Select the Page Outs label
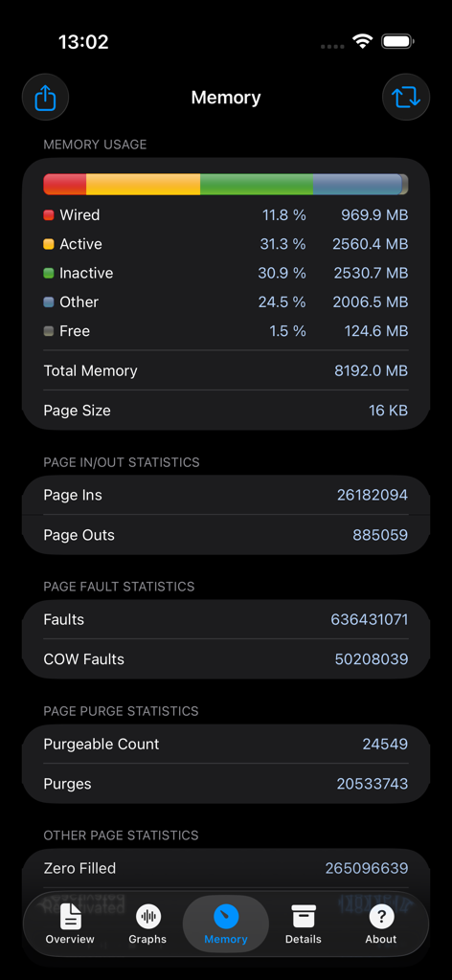The height and width of the screenshot is (980, 452). (79, 535)
